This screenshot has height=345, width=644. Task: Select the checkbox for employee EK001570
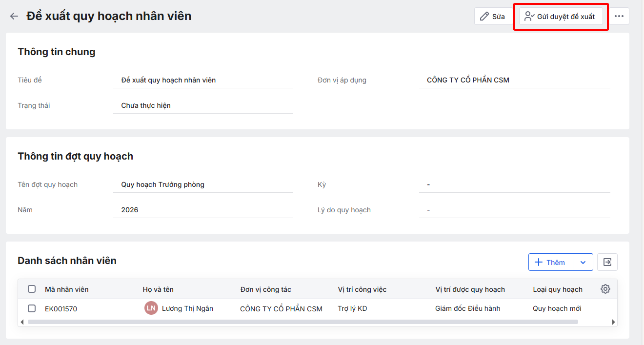point(32,308)
